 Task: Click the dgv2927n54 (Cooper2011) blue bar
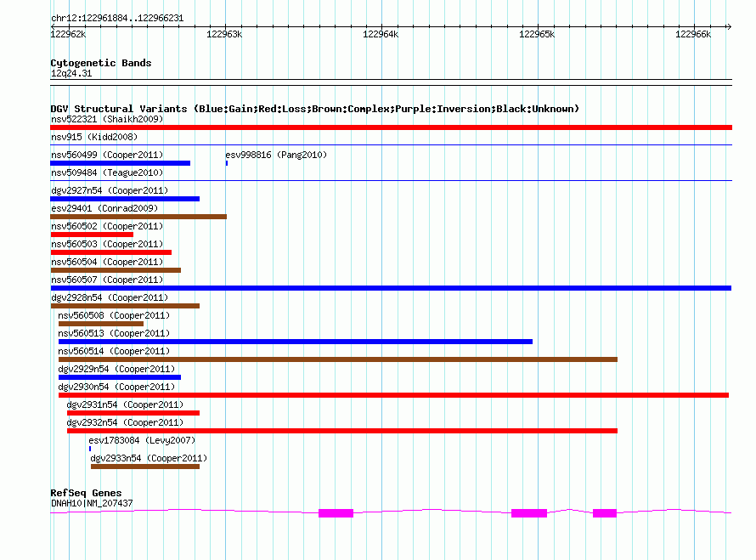[x=125, y=199]
